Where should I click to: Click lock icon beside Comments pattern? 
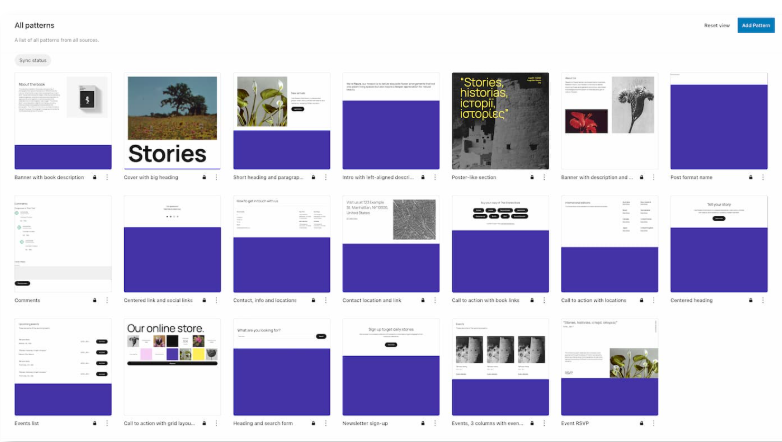point(95,300)
